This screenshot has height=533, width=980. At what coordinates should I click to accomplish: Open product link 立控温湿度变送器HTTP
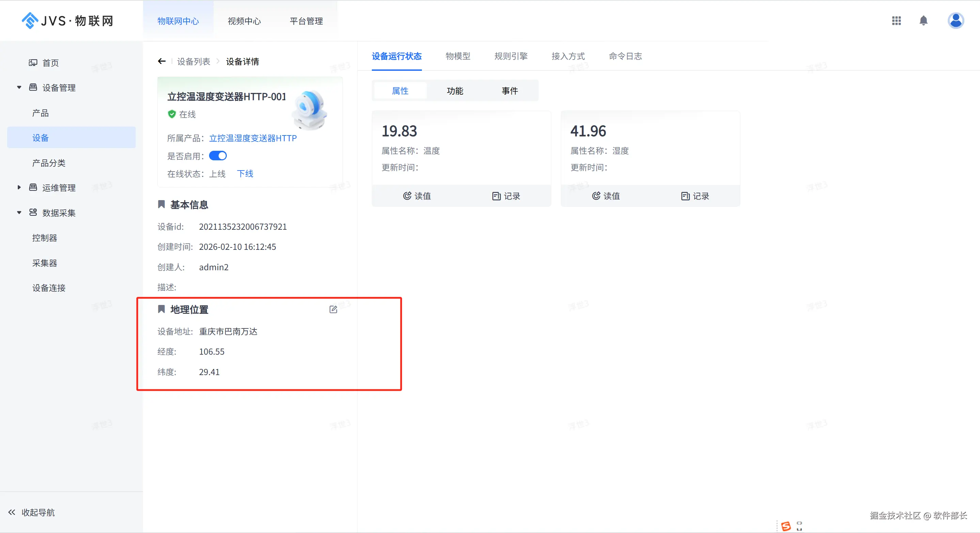(x=253, y=138)
